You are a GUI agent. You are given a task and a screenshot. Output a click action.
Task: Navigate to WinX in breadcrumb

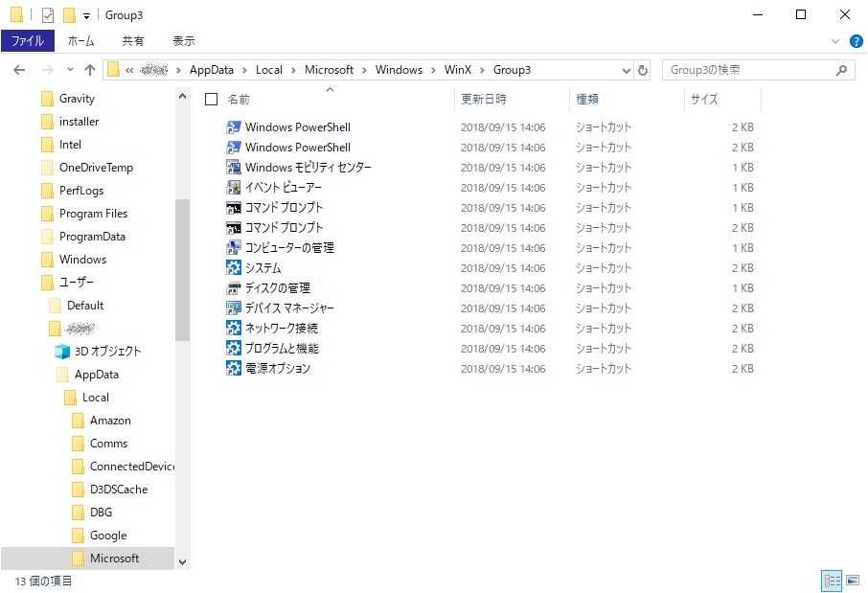tap(458, 70)
